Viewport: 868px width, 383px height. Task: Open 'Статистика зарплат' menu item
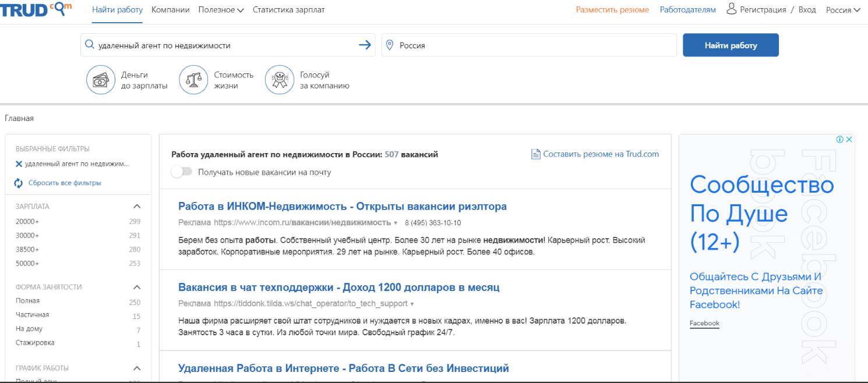(x=288, y=10)
